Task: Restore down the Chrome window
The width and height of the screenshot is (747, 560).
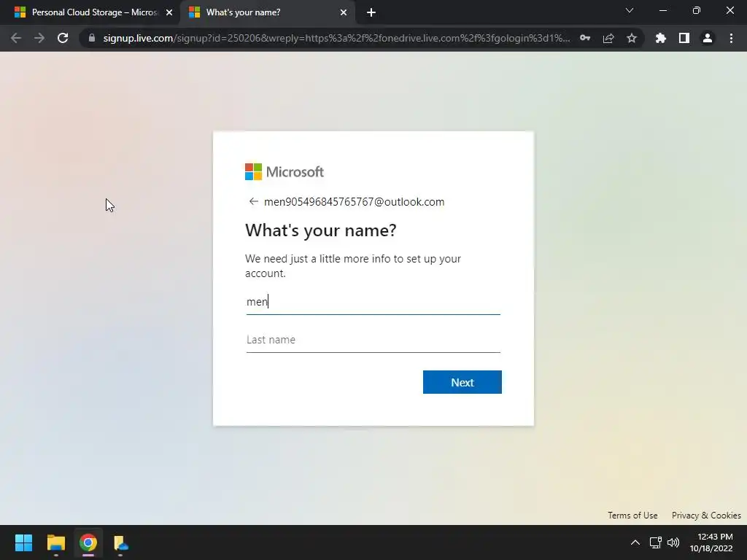Action: (x=697, y=10)
